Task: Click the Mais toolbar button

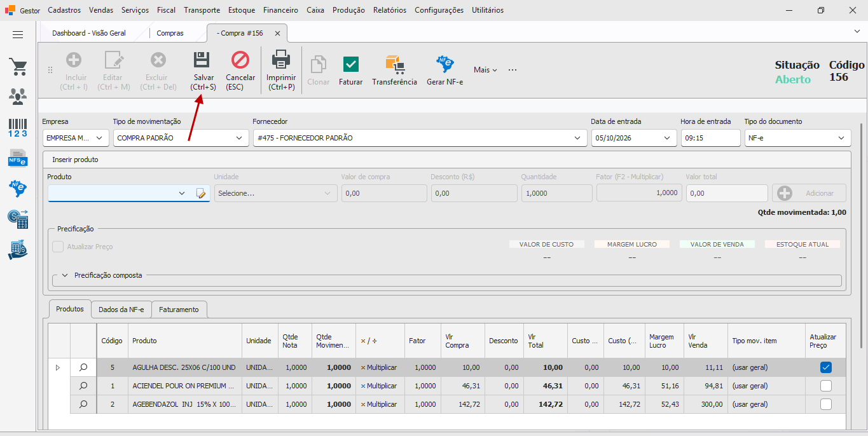Action: [x=485, y=70]
